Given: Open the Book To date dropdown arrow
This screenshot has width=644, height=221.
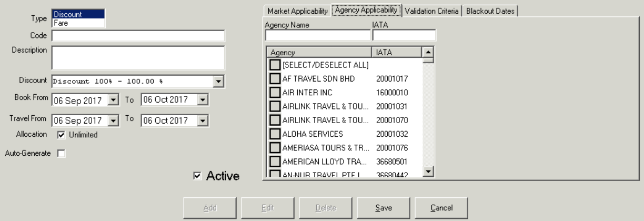Looking at the screenshot, I should 203,99.
